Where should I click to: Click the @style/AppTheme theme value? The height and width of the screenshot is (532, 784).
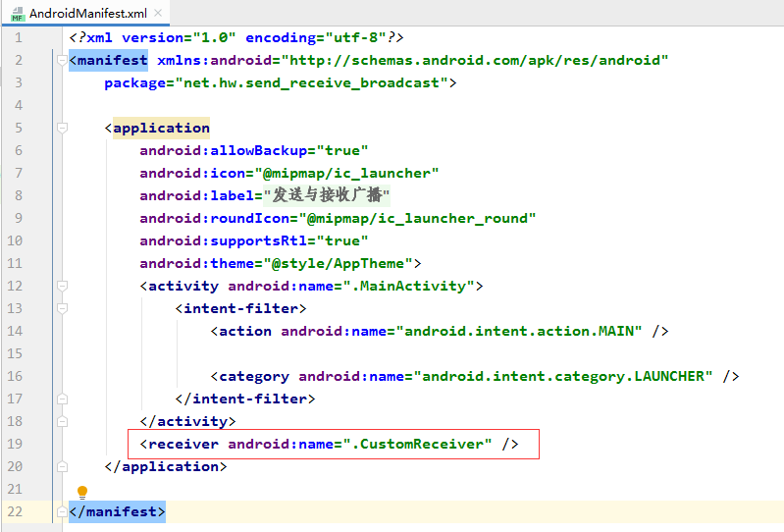338,263
